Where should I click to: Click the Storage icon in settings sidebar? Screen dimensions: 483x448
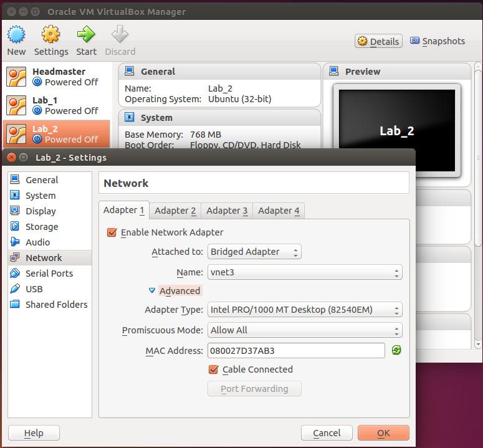[15, 226]
